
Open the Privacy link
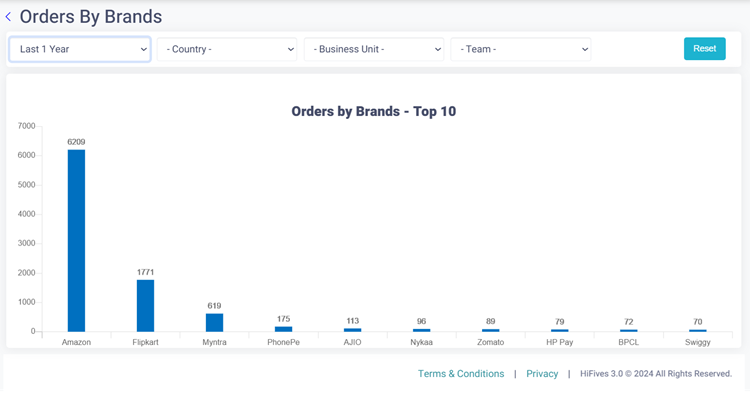click(x=542, y=373)
